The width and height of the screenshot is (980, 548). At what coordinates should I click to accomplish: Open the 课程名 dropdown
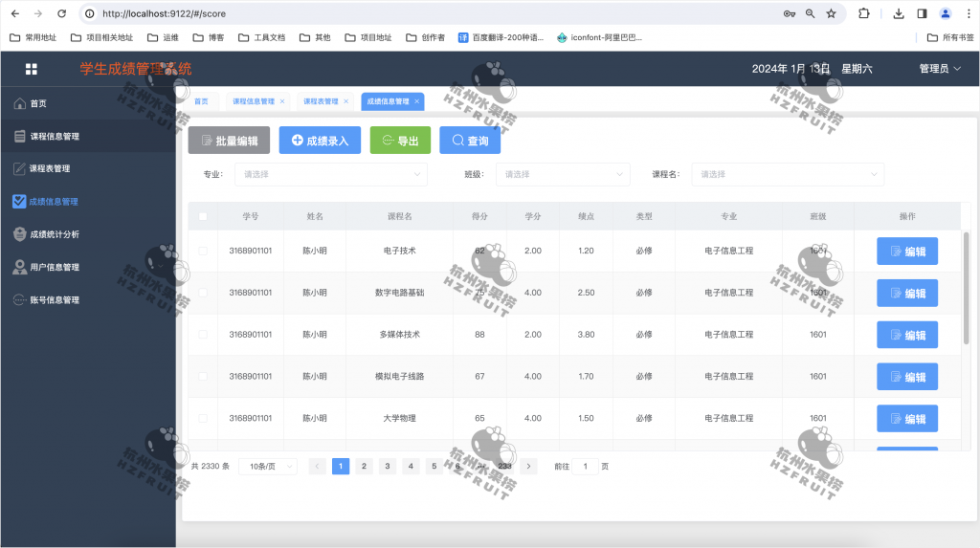click(x=788, y=174)
